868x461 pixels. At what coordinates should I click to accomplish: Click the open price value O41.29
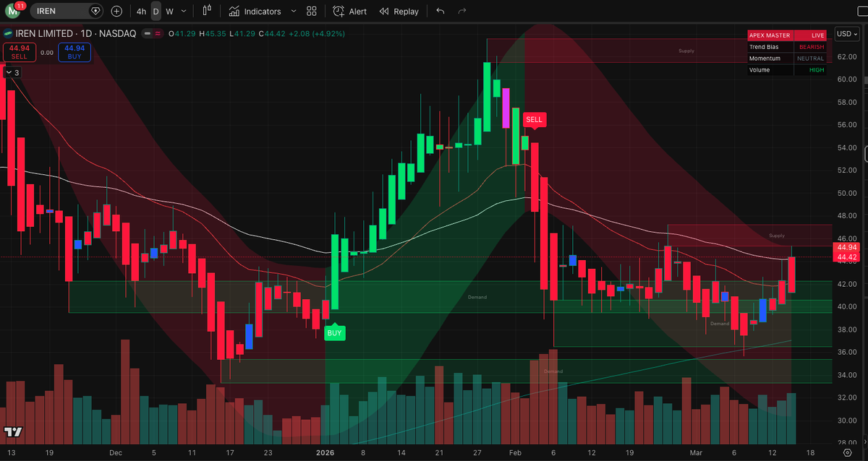coord(181,33)
